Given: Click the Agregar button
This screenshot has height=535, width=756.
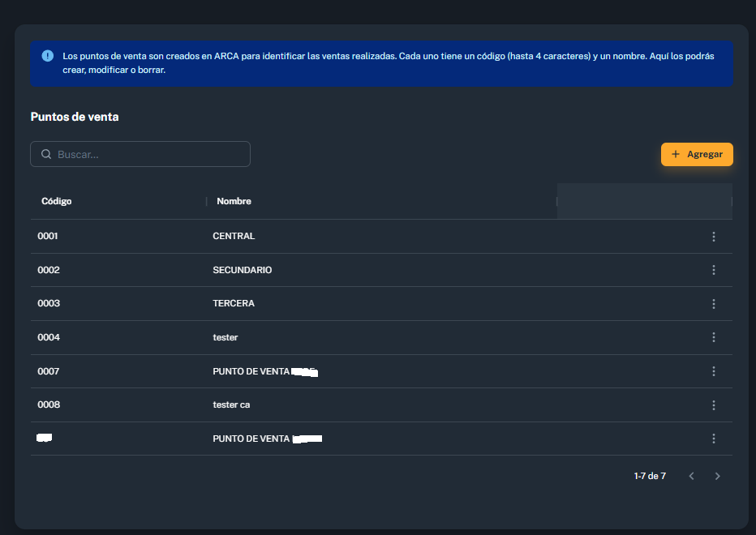Looking at the screenshot, I should coord(697,154).
